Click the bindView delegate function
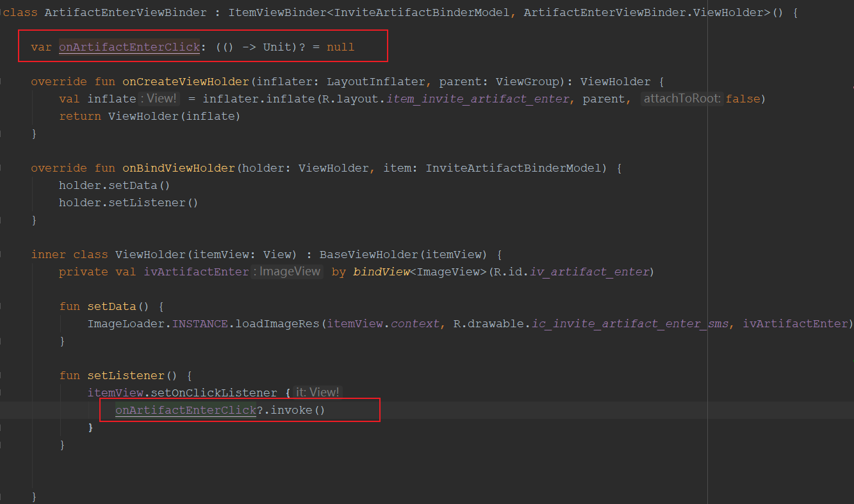 click(x=381, y=272)
